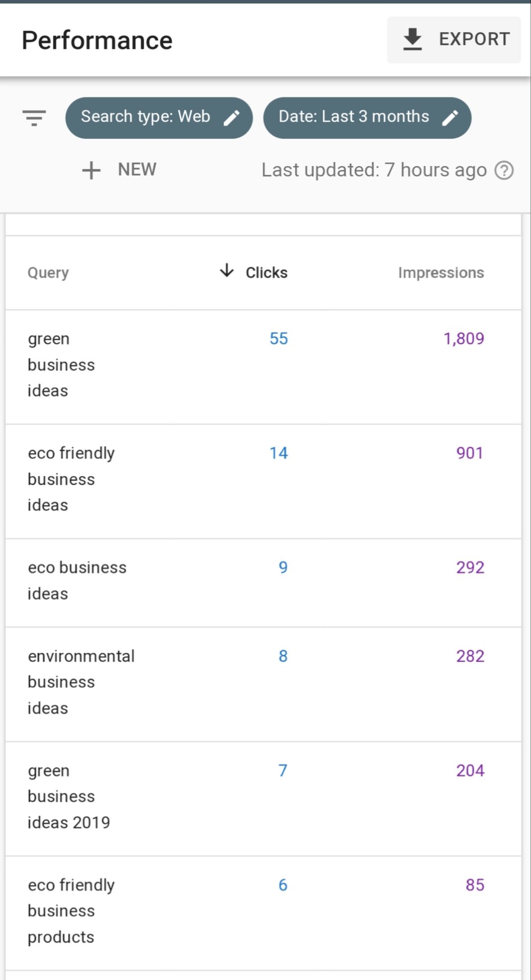Click the descending arrow in Clicks column header
This screenshot has width=531, height=980.
click(x=226, y=272)
